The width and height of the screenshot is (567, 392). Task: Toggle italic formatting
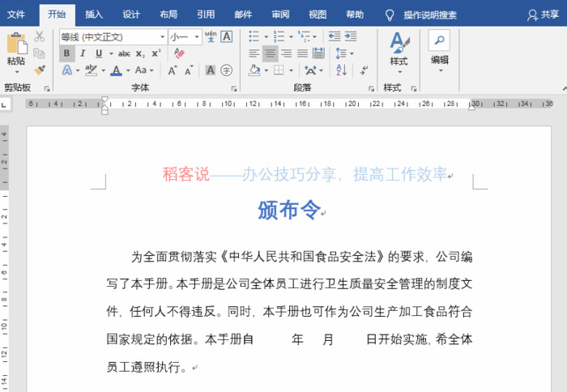click(x=83, y=53)
